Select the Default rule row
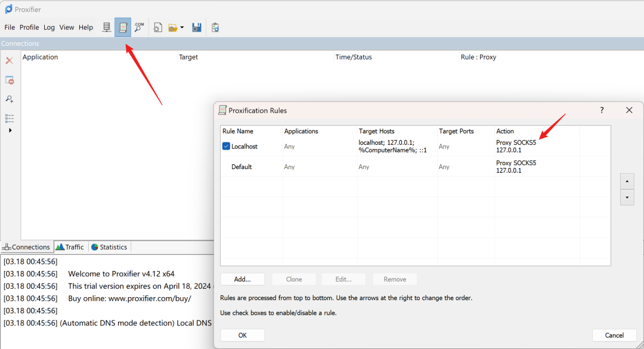644x349 pixels. pyautogui.click(x=415, y=167)
